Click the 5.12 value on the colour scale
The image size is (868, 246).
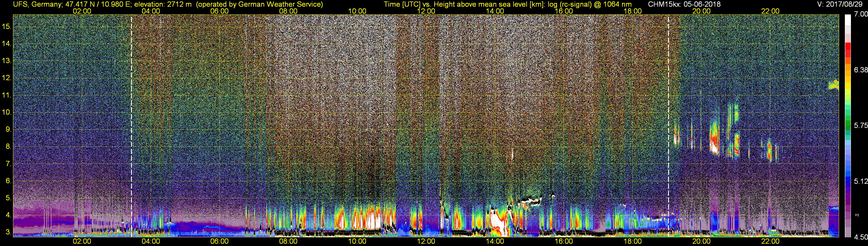(860, 181)
